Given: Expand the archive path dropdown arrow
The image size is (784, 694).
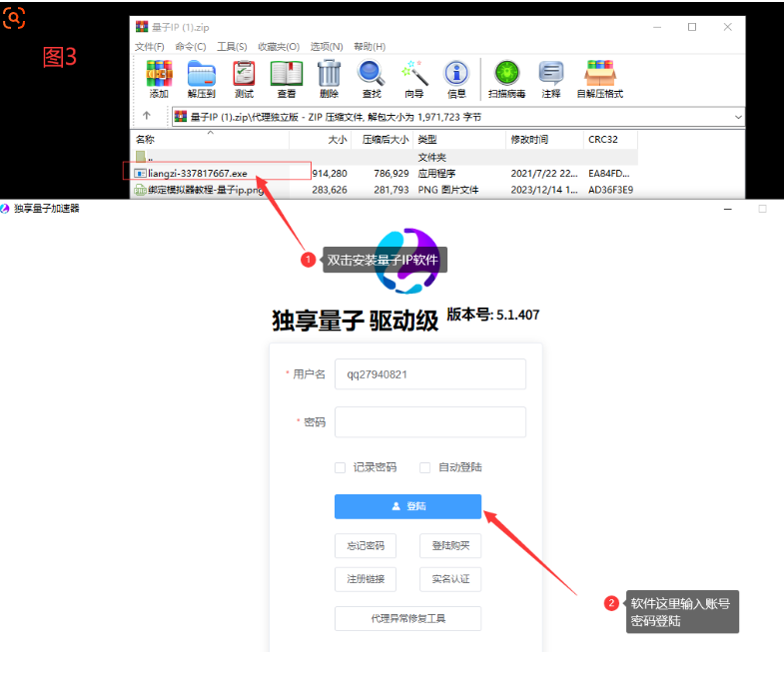Looking at the screenshot, I should tap(738, 117).
